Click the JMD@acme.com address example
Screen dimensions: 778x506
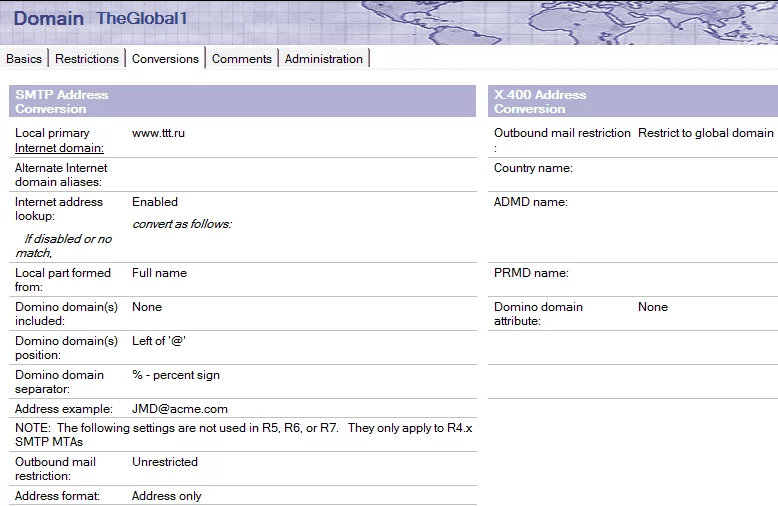[x=180, y=409]
